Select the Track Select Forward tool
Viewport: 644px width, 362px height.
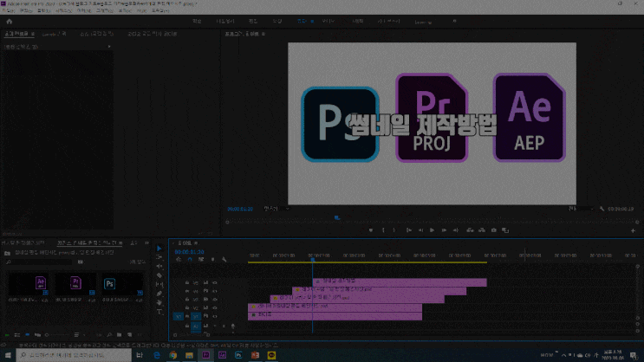[x=159, y=257]
